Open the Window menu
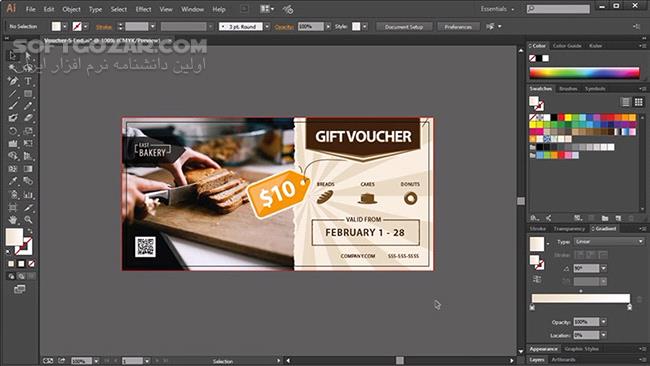Screen dimensions: 650x366 click(192, 9)
